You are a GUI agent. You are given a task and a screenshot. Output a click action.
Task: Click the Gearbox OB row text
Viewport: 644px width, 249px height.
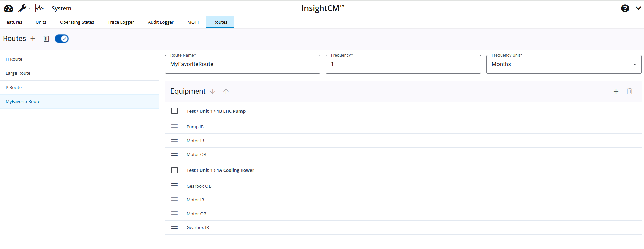[199, 186]
